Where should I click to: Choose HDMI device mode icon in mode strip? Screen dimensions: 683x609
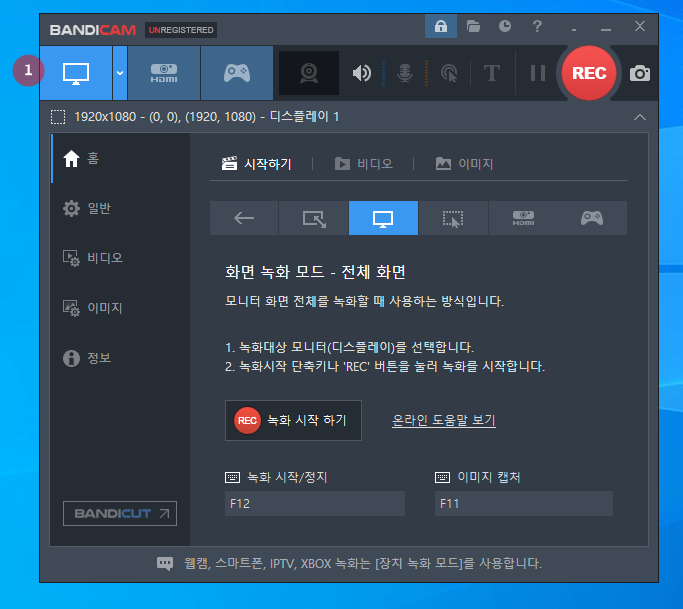pyautogui.click(x=523, y=218)
